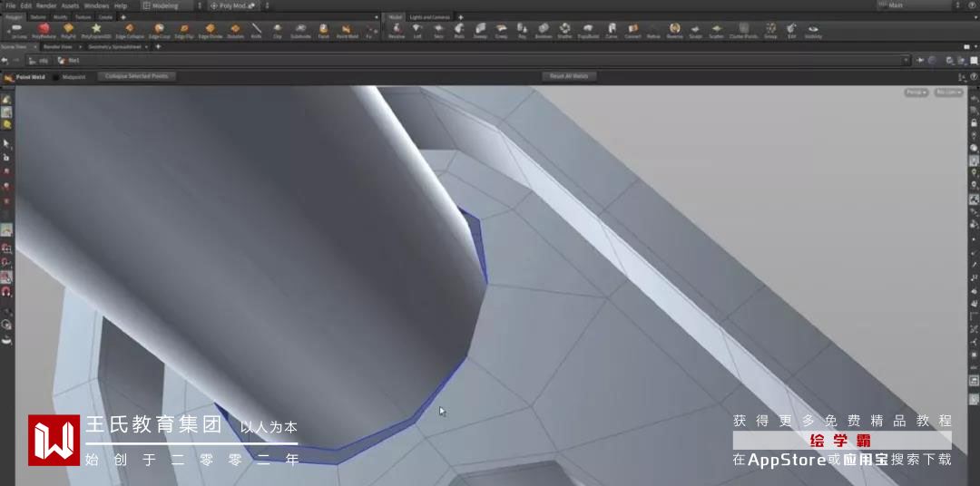Toggle the lock icon in right viewport toolbar

[974, 123]
